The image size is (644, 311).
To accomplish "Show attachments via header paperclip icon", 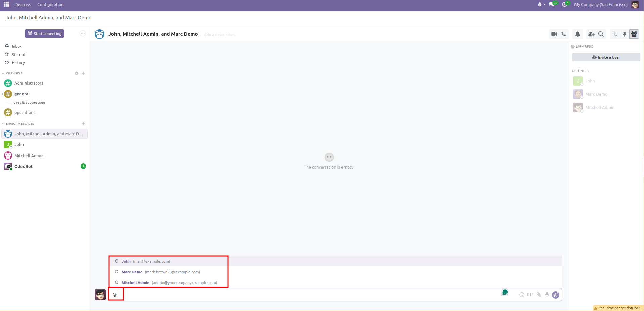I will (x=615, y=34).
